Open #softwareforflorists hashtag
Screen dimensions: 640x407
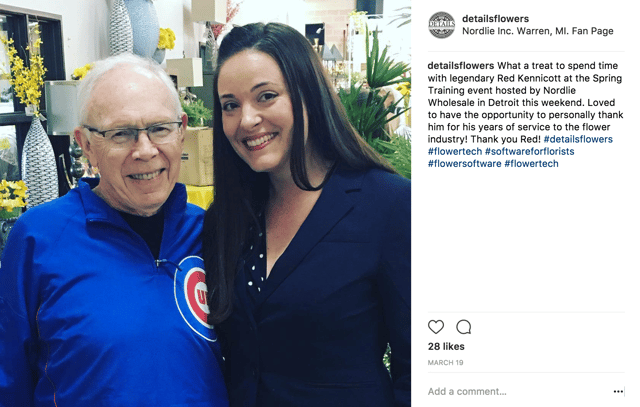(529, 151)
